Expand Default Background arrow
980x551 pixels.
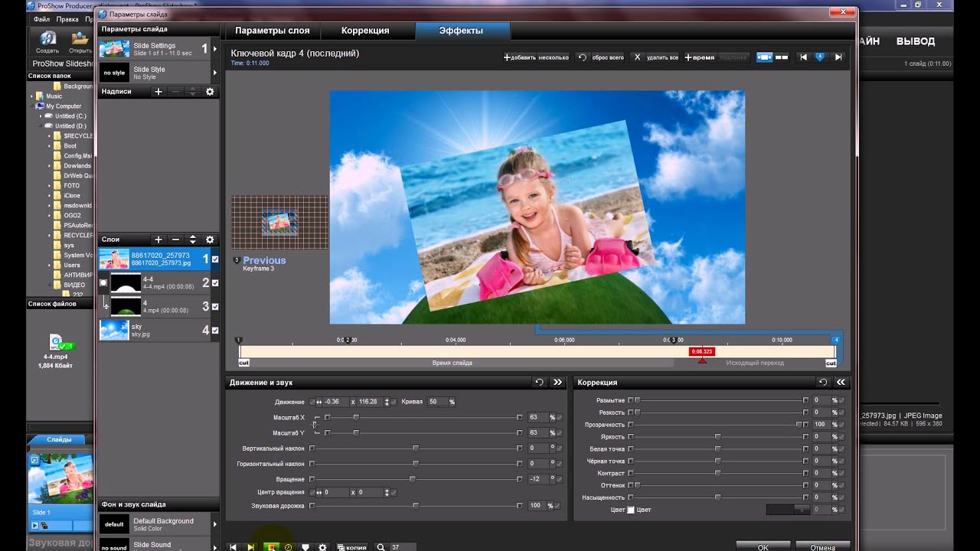[214, 524]
